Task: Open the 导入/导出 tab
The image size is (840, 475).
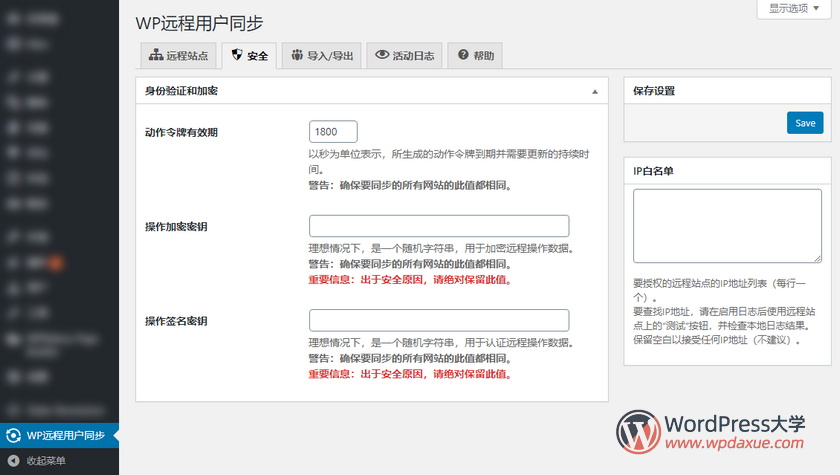Action: pos(322,56)
